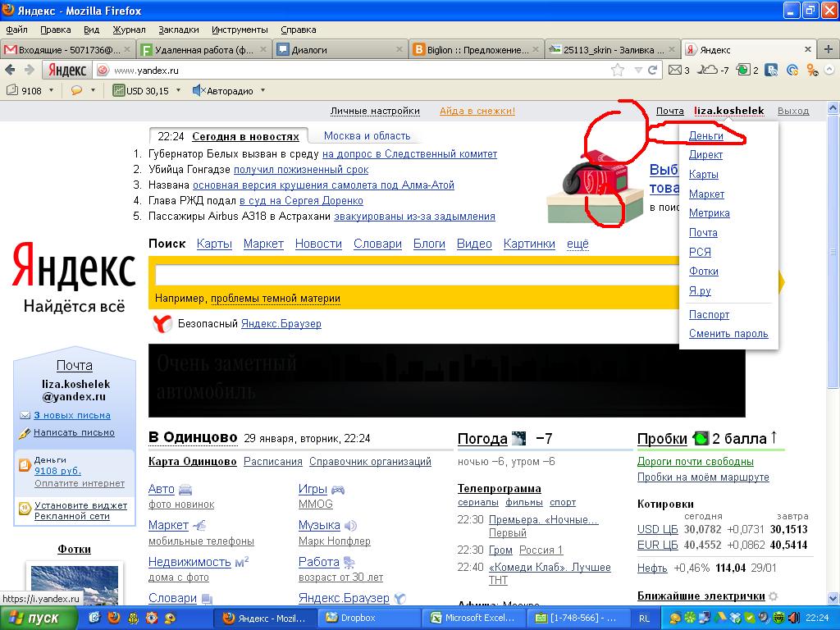Switch to the Диалоги tab

(x=340, y=49)
